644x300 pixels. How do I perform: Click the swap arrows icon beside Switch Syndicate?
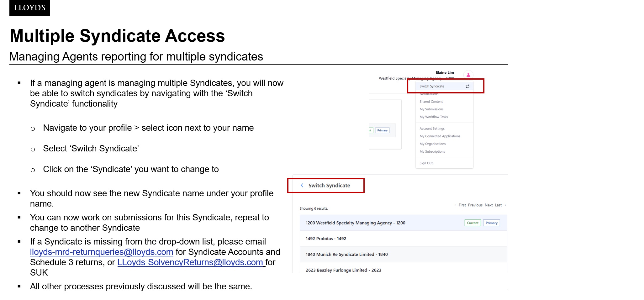pos(467,86)
